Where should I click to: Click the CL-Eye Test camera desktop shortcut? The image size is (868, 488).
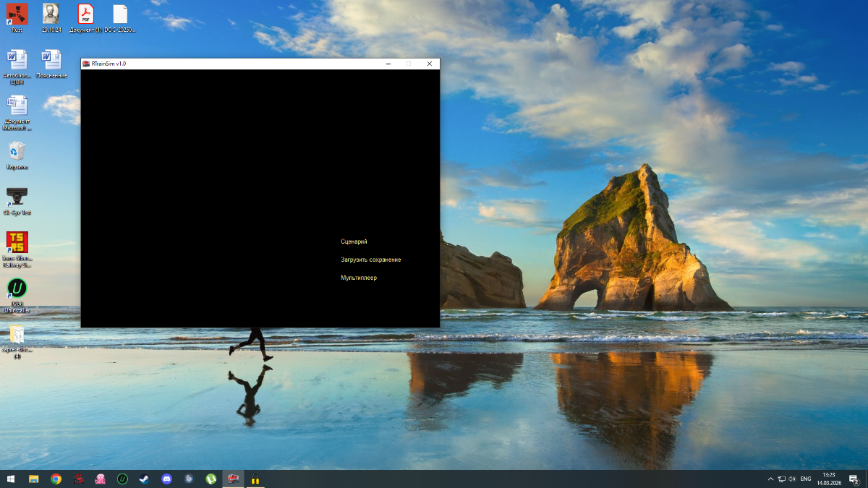(x=17, y=197)
